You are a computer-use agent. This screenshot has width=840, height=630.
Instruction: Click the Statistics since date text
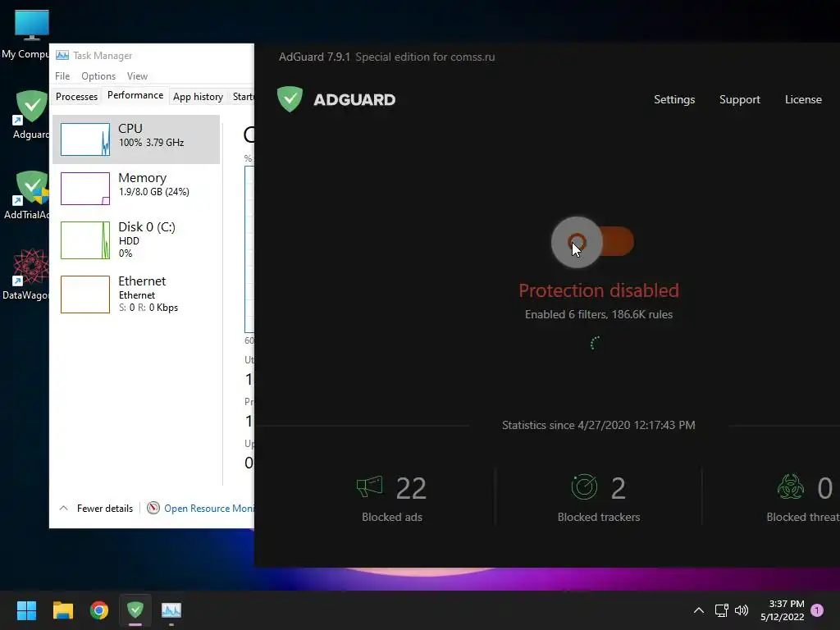coord(598,426)
